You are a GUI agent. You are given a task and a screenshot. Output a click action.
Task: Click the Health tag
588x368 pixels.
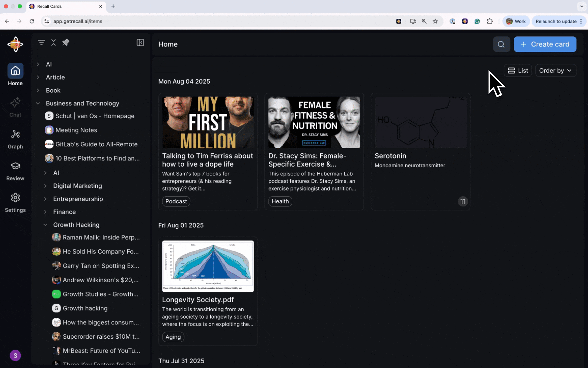click(x=280, y=201)
